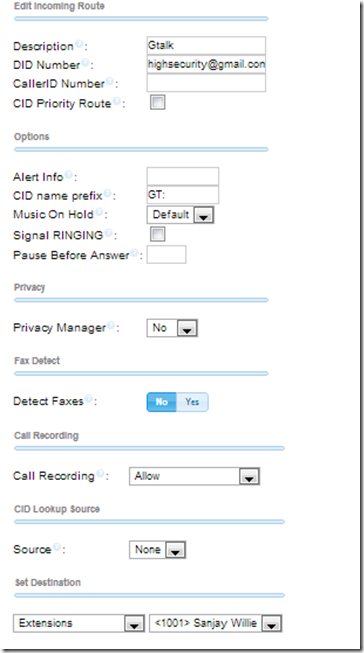Open the 1001 Sanjay Willie extension dropdown
The width and height of the screenshot is (364, 653).
216,623
